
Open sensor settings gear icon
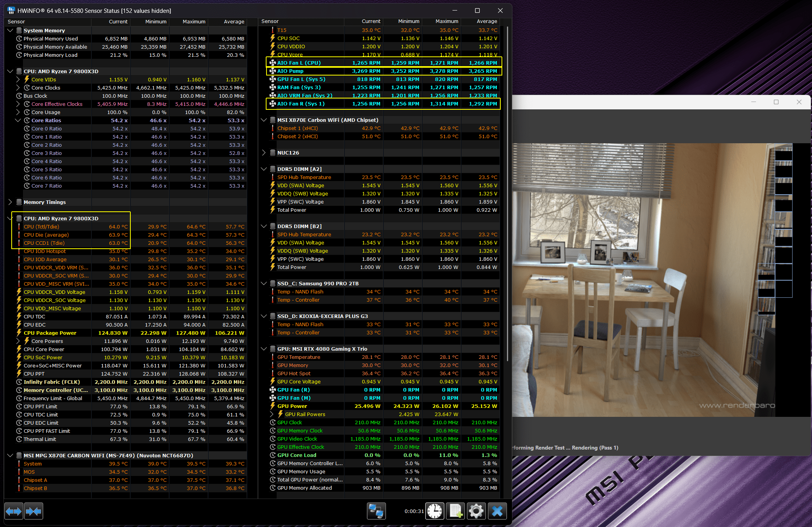coord(476,511)
